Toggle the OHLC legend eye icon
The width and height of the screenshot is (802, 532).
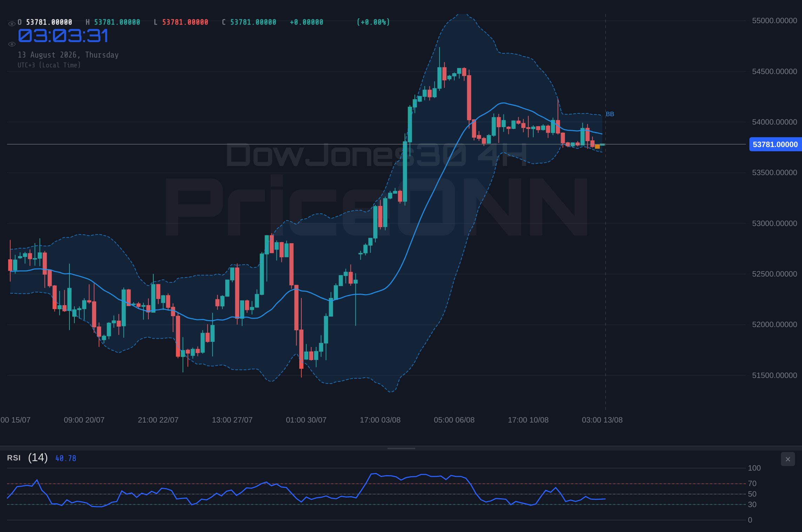click(12, 24)
